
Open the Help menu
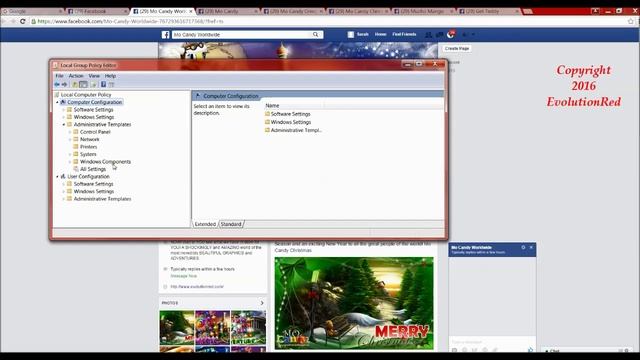coord(110,76)
